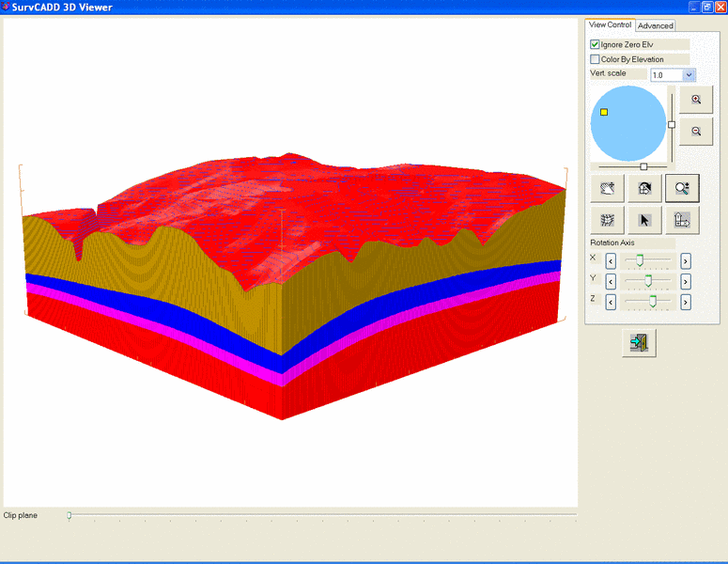Click the yellow square light position marker

pyautogui.click(x=604, y=112)
